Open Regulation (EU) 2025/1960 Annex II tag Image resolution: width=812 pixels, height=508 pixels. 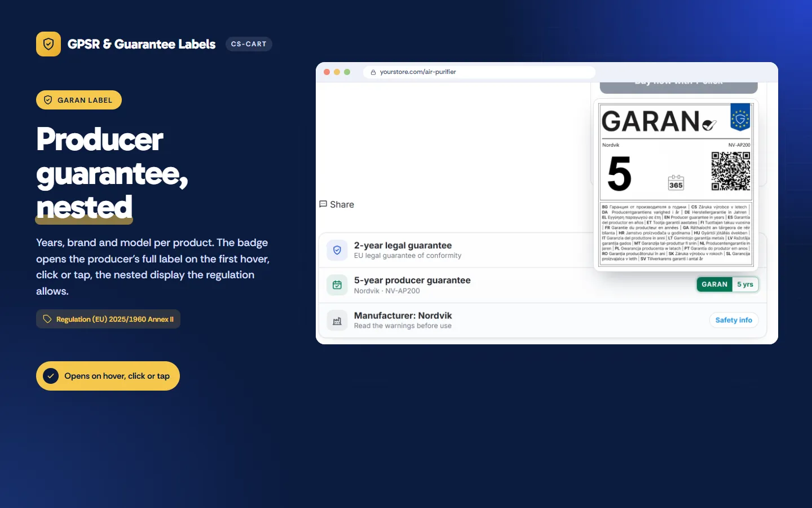(x=108, y=319)
